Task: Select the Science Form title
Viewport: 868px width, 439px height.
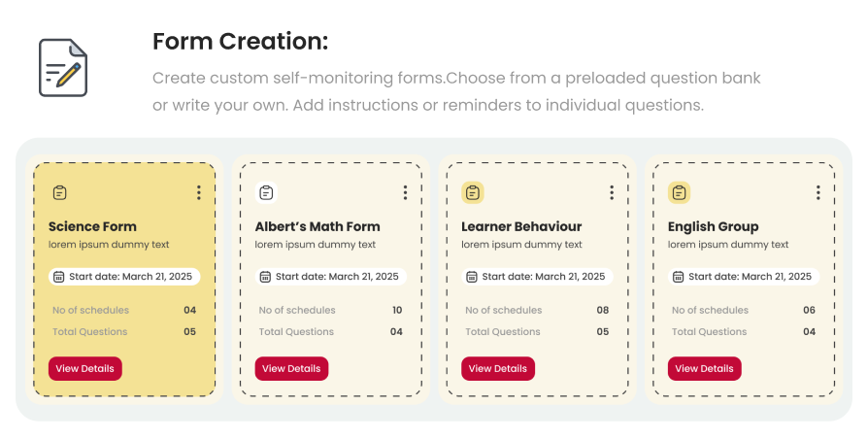Action: pos(92,226)
